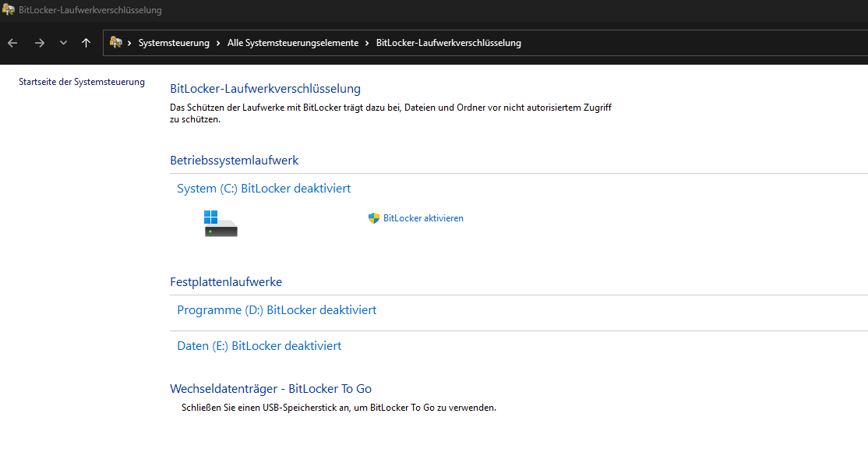Open Systemsteuerung breadcrumb
The width and height of the screenshot is (868, 470).
click(x=174, y=43)
